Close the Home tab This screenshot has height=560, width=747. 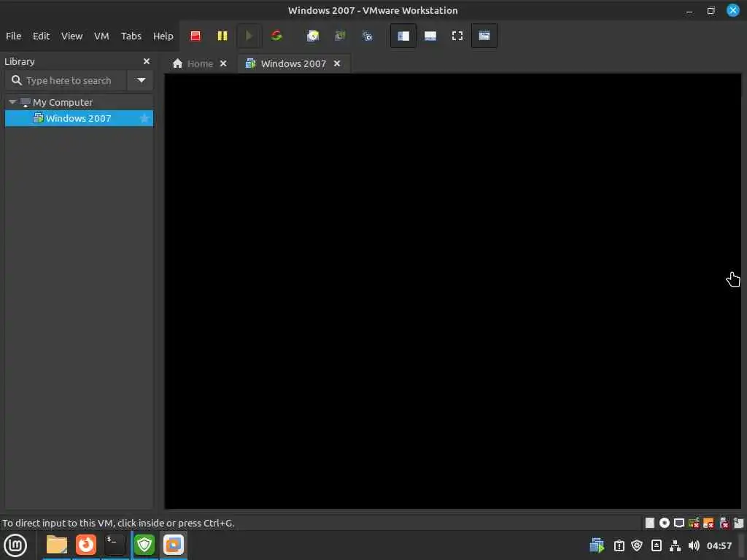click(x=223, y=63)
